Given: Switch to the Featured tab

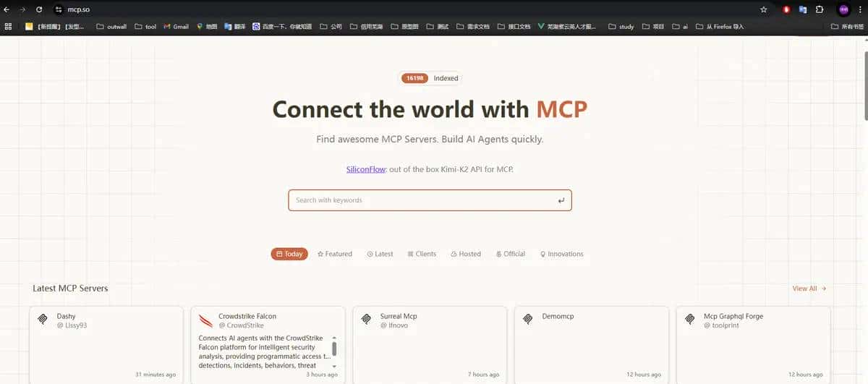Looking at the screenshot, I should [x=335, y=254].
